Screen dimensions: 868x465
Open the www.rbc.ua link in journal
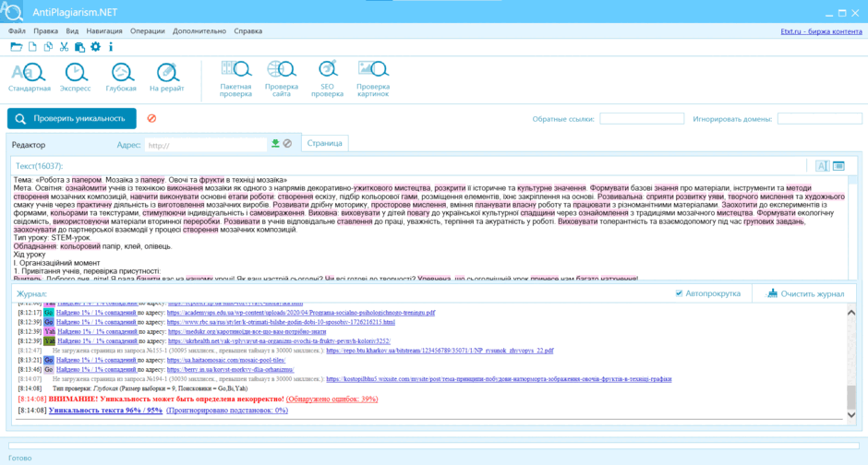[x=281, y=322]
